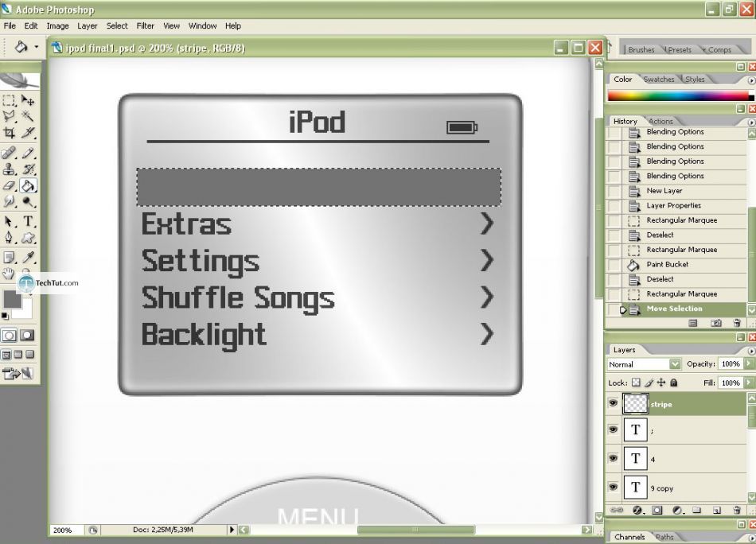Viewport: 756px width, 544px height.
Task: Open the Brushes palette well tab
Action: point(641,49)
